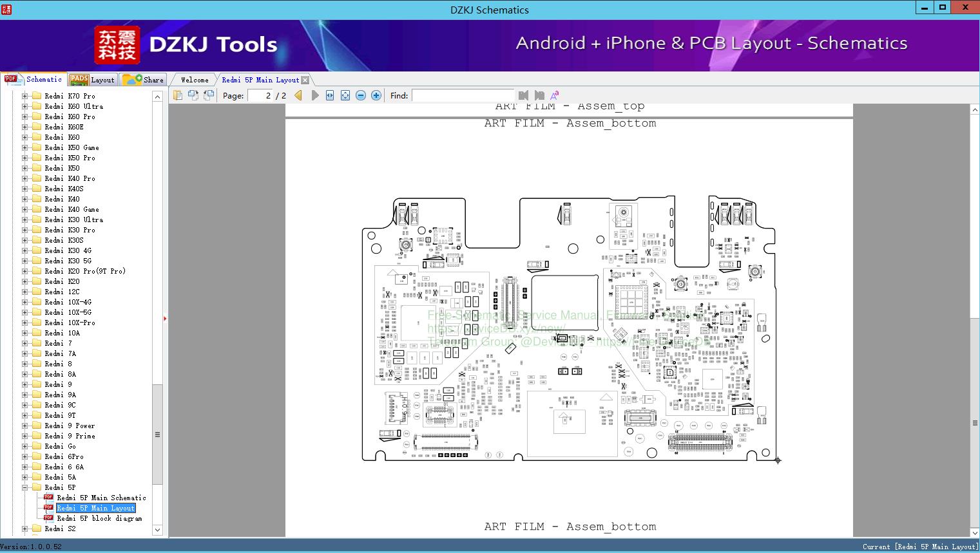The height and width of the screenshot is (553, 980).
Task: Click the folder icon of Redmi 9 Power
Action: [x=37, y=426]
